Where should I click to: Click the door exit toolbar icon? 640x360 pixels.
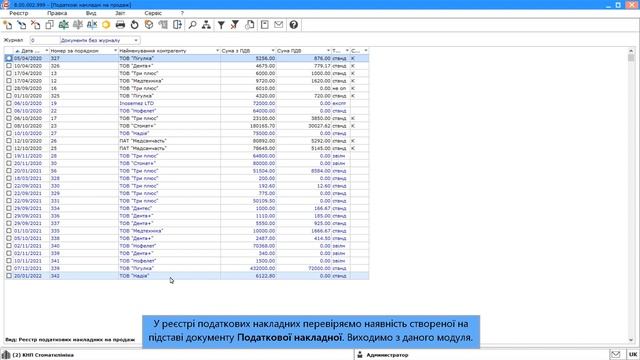pyautogui.click(x=177, y=25)
